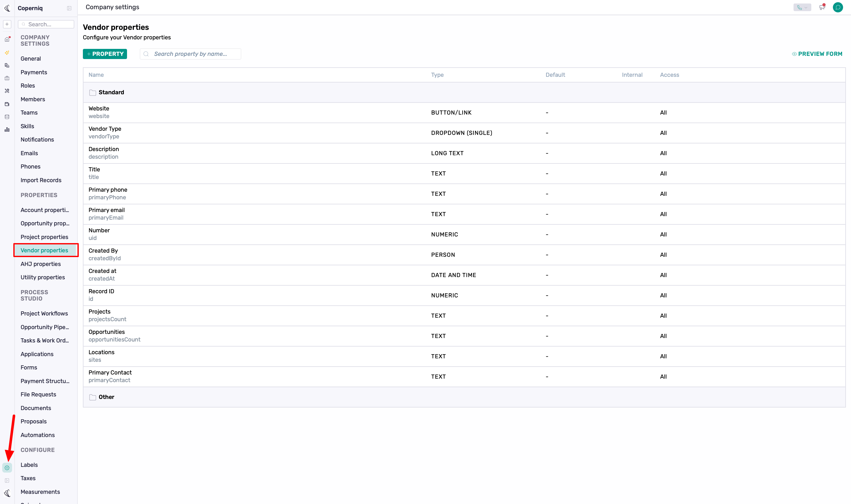Select the wrench and screwdriver tools icon
The height and width of the screenshot is (504, 851).
7,91
